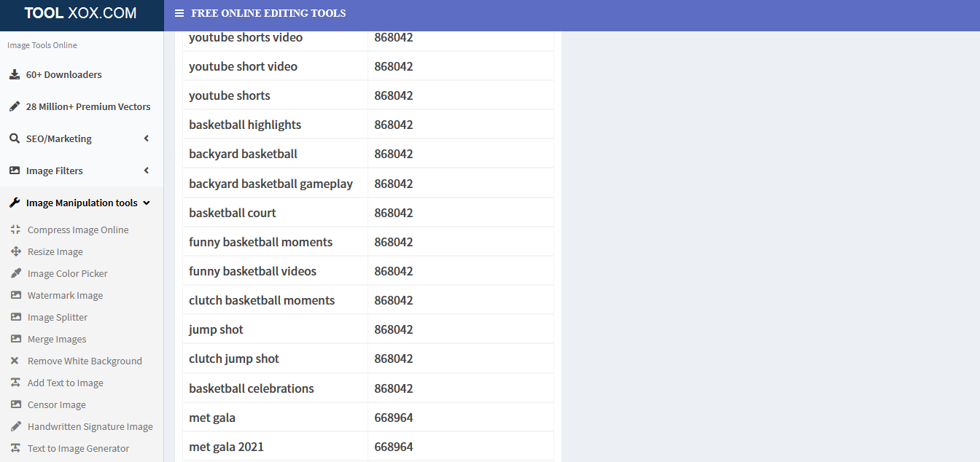Viewport: 980px width, 462px height.
Task: Click 868042 value in 'jump shot' row
Action: point(394,329)
